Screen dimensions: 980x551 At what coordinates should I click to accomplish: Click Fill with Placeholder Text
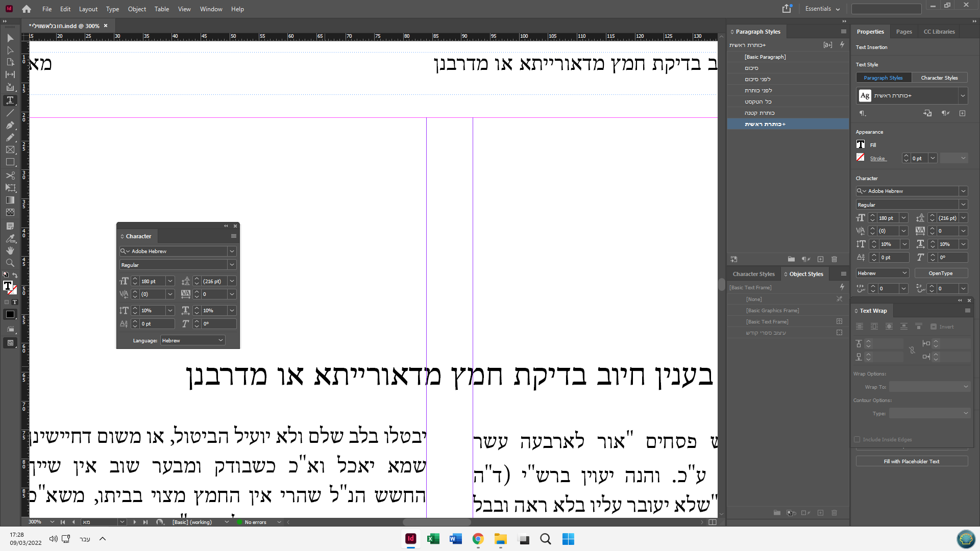(x=912, y=461)
